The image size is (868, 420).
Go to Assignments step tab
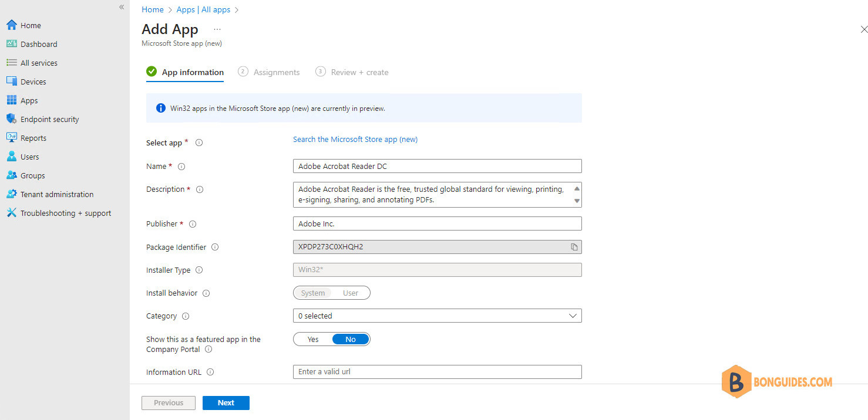[x=269, y=72]
